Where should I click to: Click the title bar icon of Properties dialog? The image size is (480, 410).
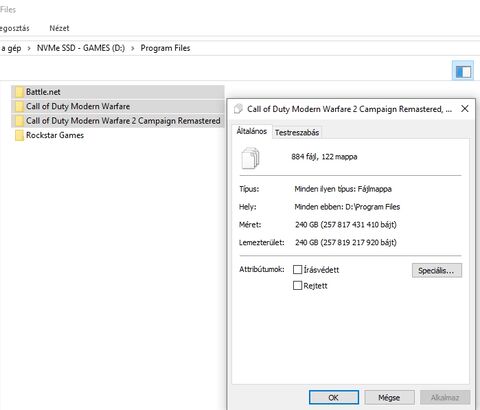[x=238, y=109]
